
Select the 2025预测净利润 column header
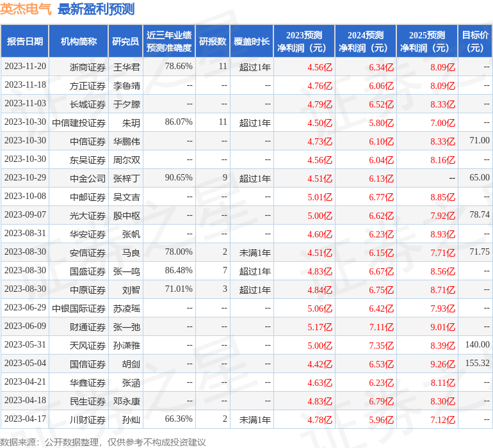(x=427, y=41)
